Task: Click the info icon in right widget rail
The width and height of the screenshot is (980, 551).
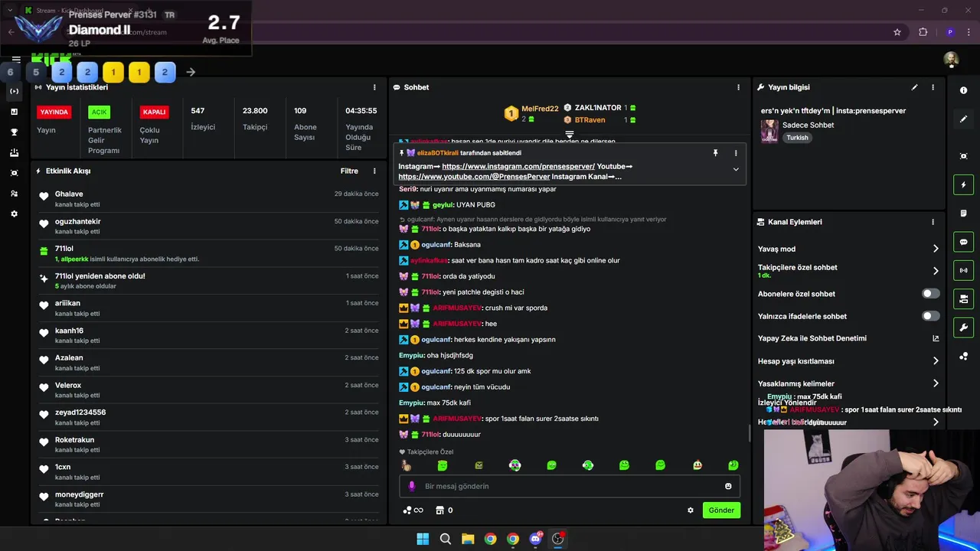Action: (x=963, y=90)
